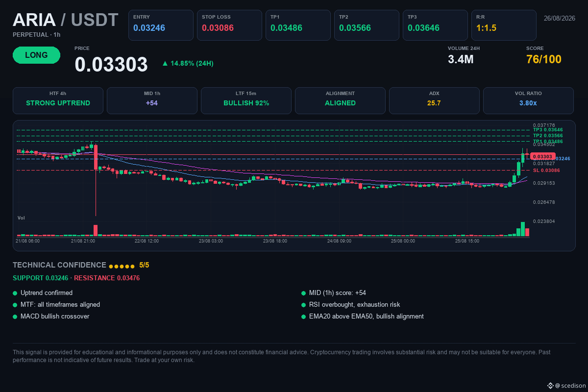Click the 0.037176 price axis label
588x392 pixels.
[544, 125]
